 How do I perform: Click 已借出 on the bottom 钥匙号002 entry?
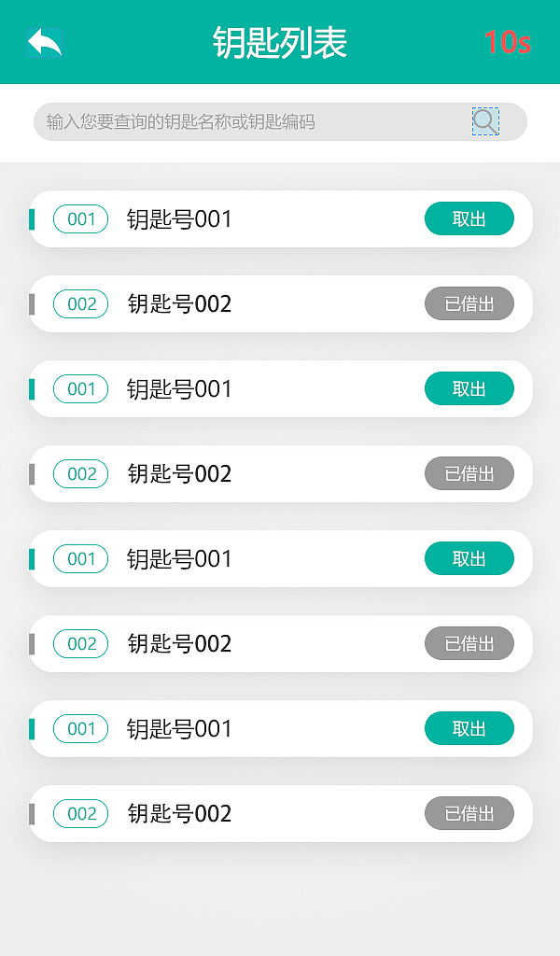pyautogui.click(x=469, y=813)
